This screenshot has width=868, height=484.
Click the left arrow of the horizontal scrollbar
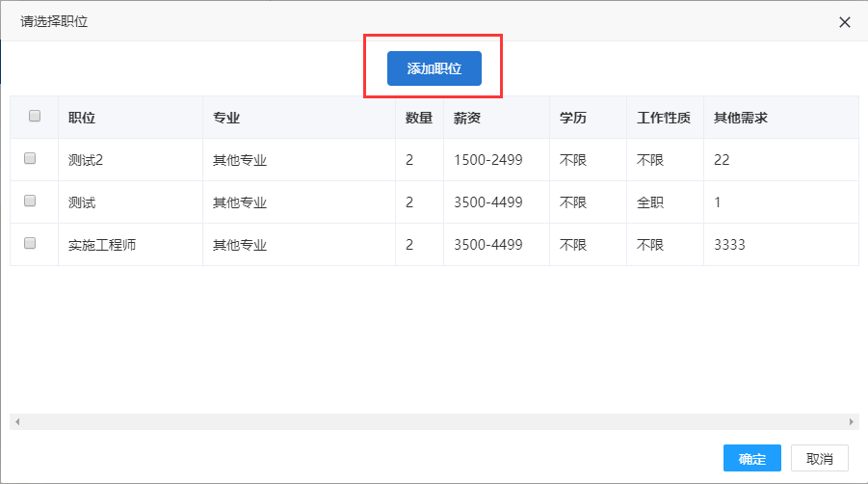(17, 422)
